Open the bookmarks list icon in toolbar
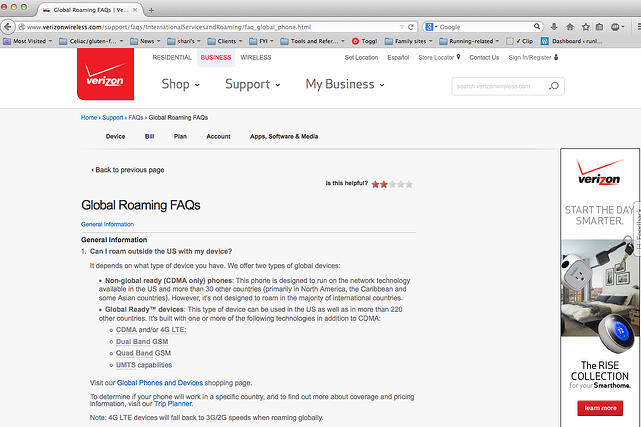The height and width of the screenshot is (427, 641). click(600, 27)
